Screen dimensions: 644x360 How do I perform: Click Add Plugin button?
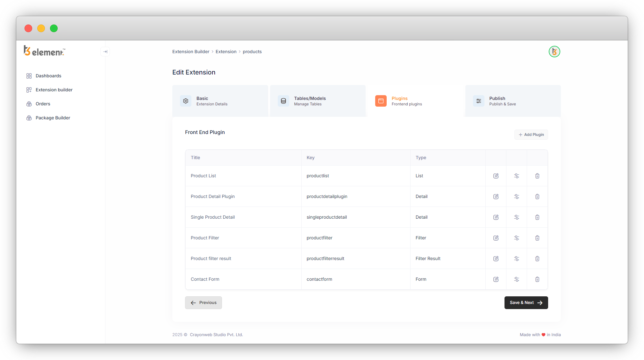point(531,135)
